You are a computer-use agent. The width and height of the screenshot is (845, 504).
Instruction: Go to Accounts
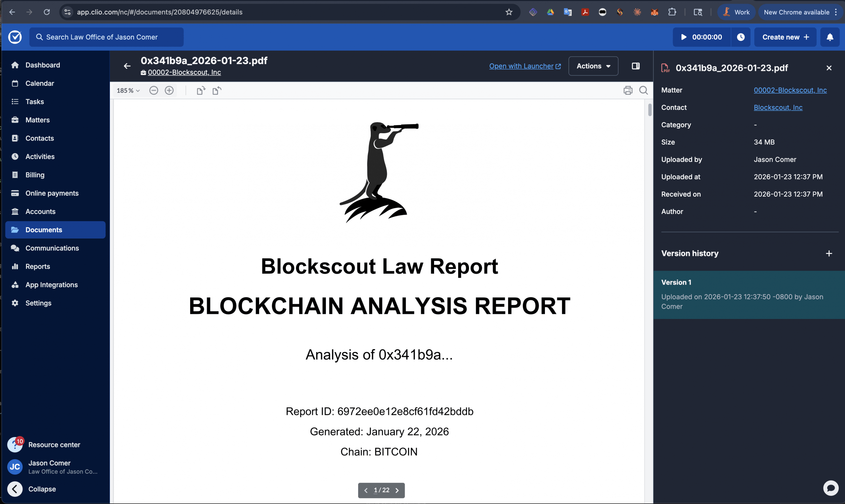coord(55,211)
